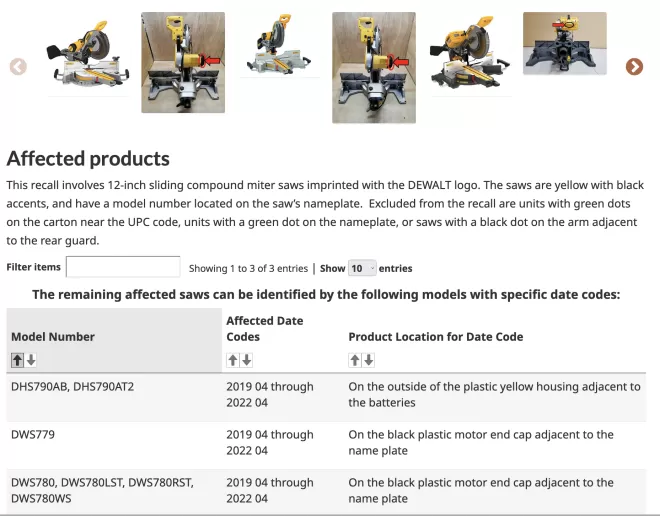Sort Model Number ascending
Viewport: 660px width, 516px height.
(x=17, y=360)
